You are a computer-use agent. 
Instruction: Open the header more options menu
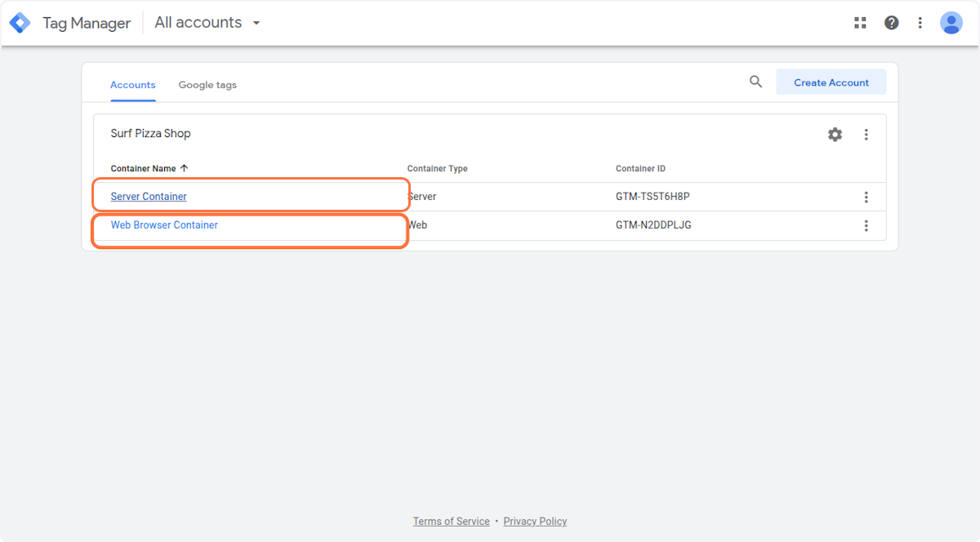(x=920, y=23)
